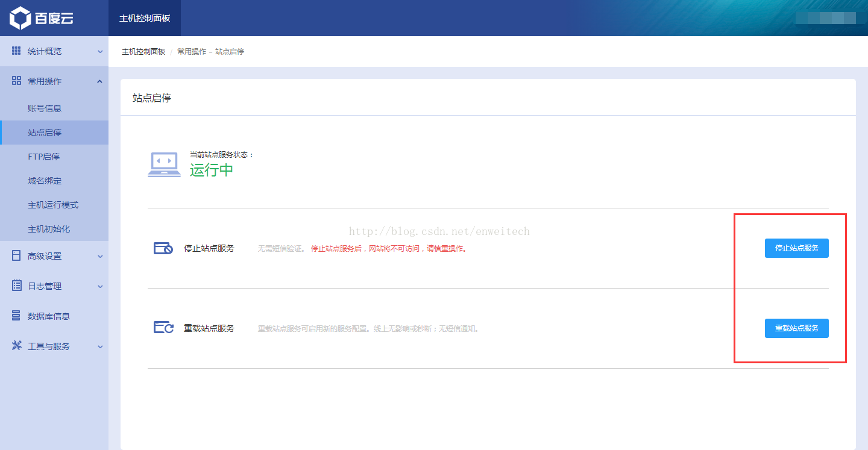The height and width of the screenshot is (450, 868).
Task: Expand the 高级设置 chevron arrow
Action: [100, 257]
